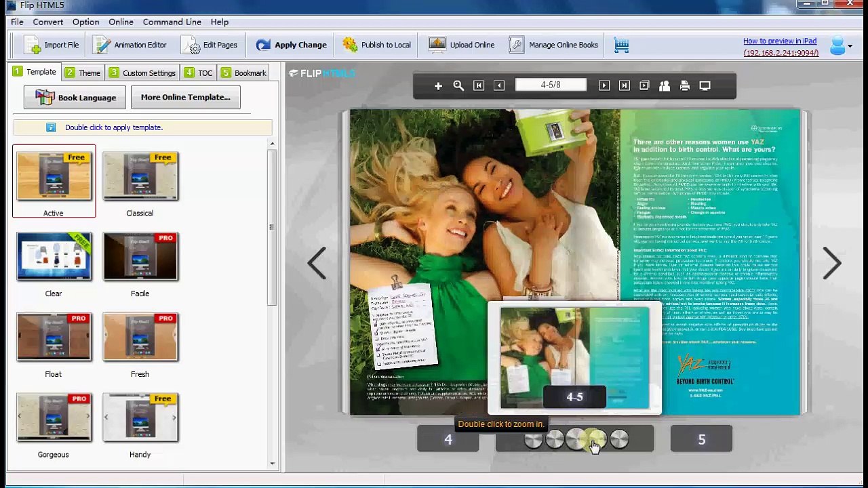The height and width of the screenshot is (488, 868).
Task: Flip to previous page with large left arrow
Action: click(317, 263)
